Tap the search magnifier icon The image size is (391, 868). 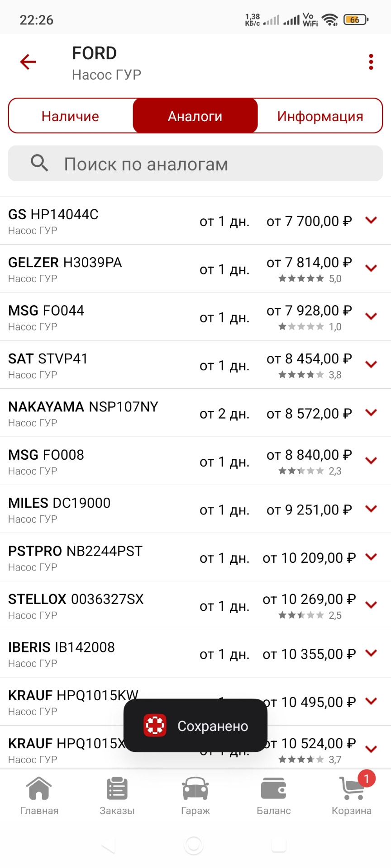(x=39, y=163)
